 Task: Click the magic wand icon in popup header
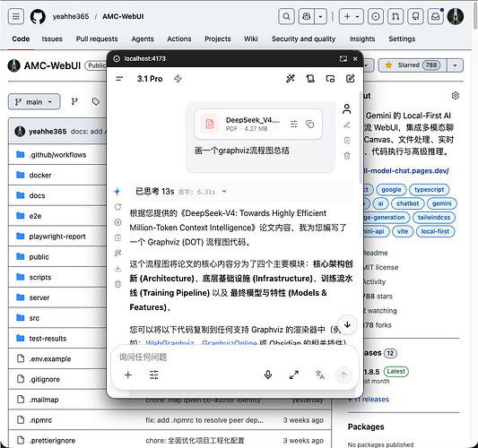291,79
